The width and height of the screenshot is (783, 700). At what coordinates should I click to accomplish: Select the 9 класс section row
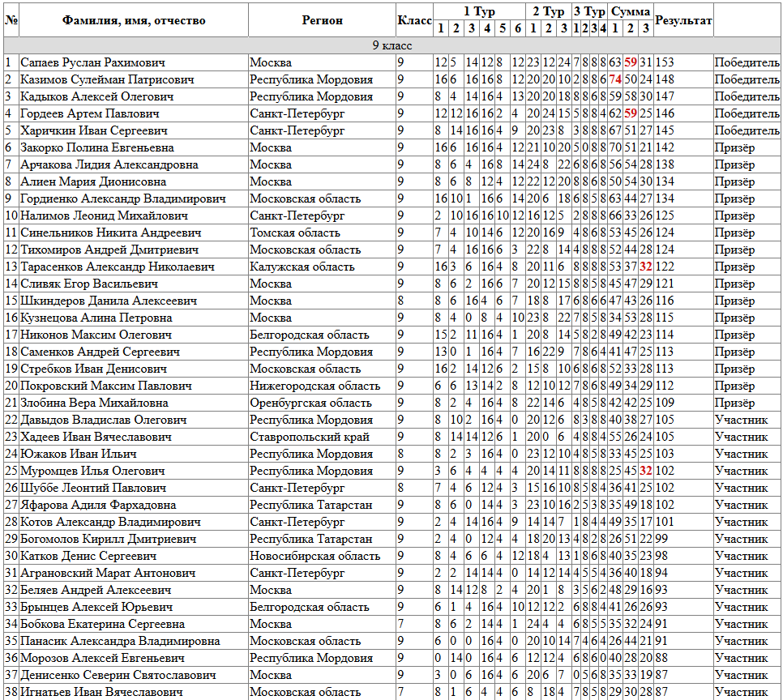pos(392,45)
